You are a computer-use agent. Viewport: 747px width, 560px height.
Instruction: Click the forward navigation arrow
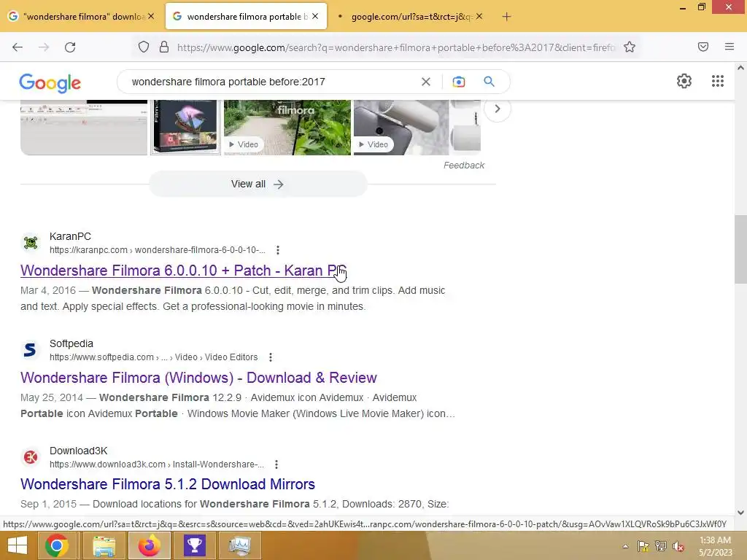44,47
